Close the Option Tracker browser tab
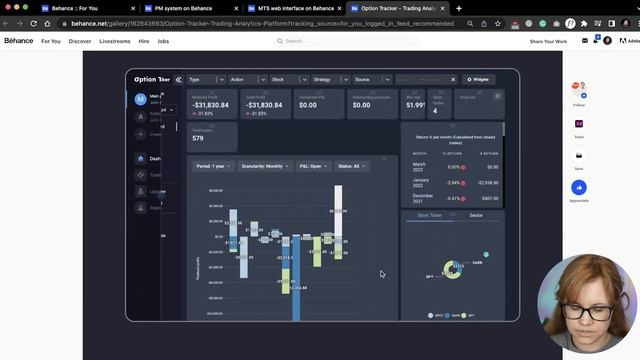This screenshot has height=360, width=640. [x=442, y=8]
